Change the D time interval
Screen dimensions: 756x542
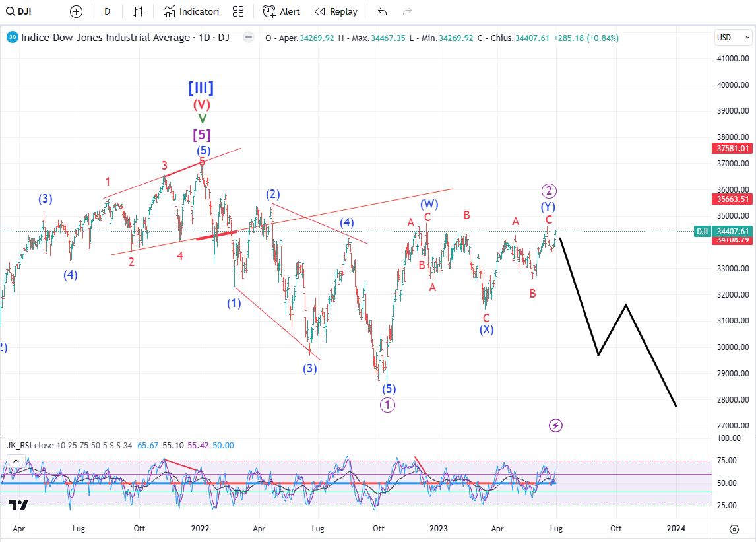(x=107, y=11)
